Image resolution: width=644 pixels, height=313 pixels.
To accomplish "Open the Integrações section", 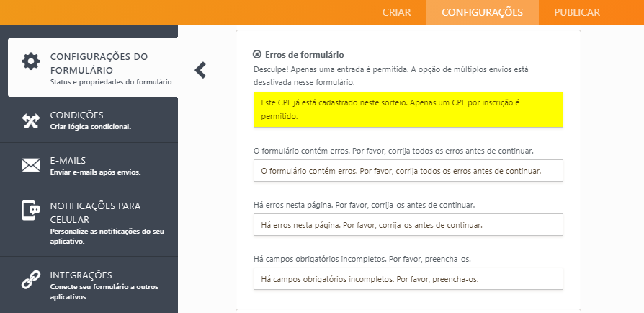I will click(x=89, y=285).
